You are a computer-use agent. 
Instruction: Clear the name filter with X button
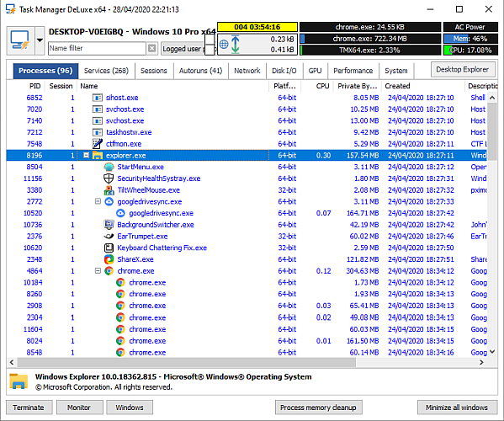pos(152,48)
